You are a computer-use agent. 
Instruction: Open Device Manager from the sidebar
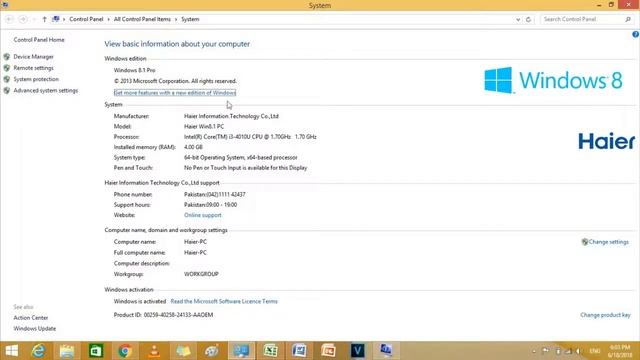pyautogui.click(x=33, y=57)
